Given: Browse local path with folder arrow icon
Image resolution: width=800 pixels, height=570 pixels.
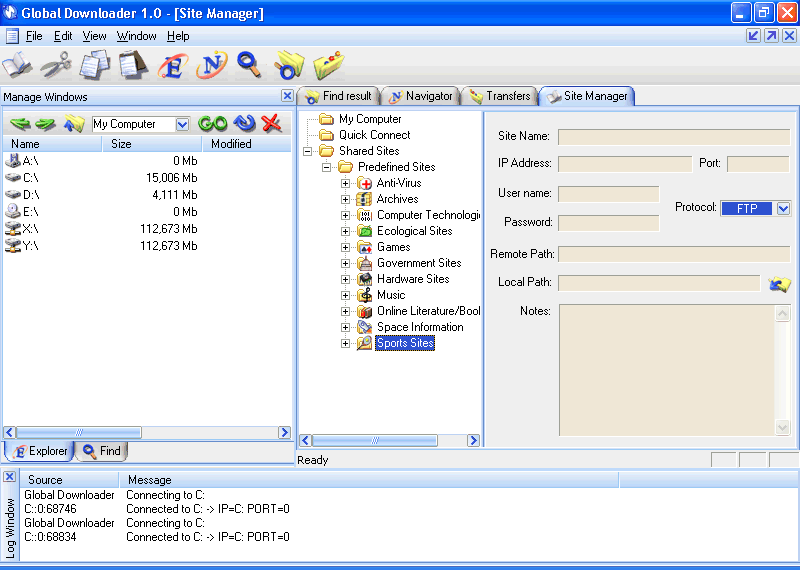Looking at the screenshot, I should coord(779,284).
